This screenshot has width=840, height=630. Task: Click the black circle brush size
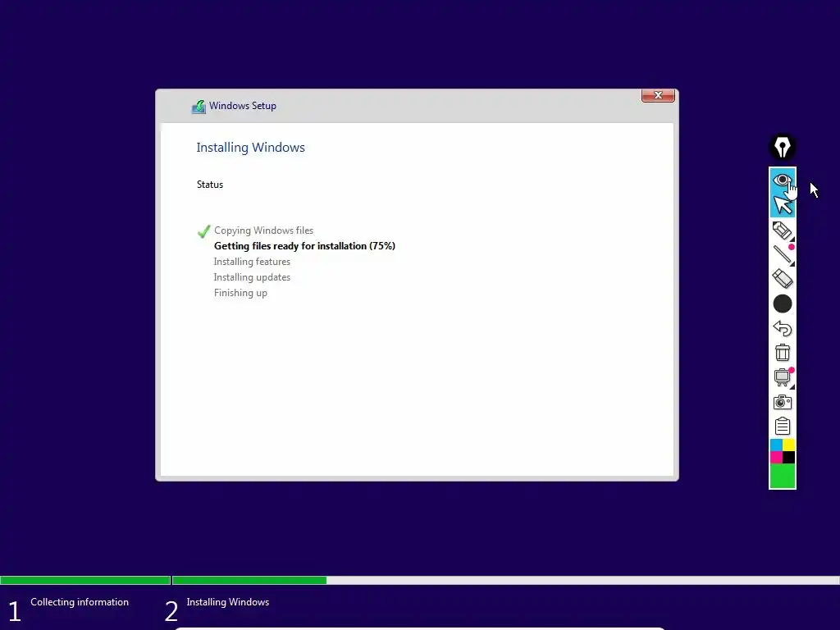click(782, 304)
